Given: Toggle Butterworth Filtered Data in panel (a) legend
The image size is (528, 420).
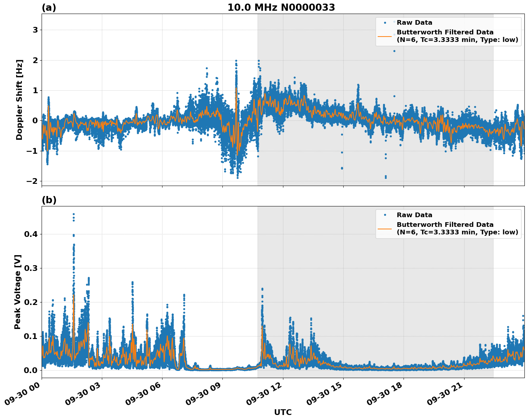Looking at the screenshot, I should coord(445,36).
